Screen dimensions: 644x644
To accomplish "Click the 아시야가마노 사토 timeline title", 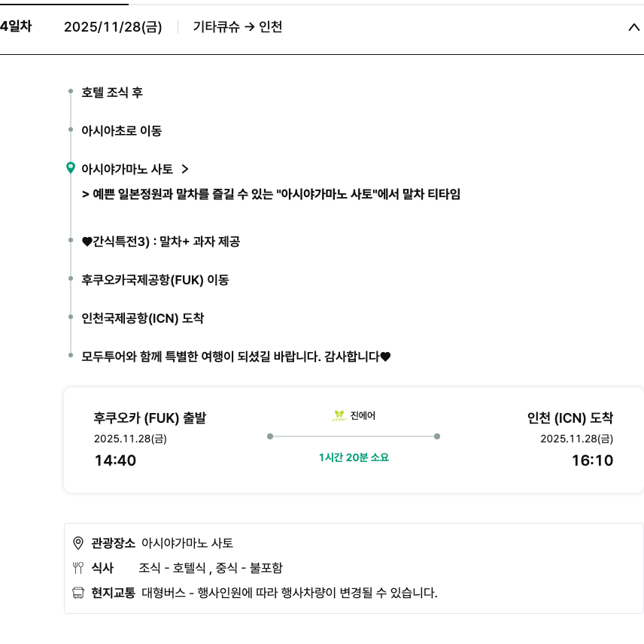I will pyautogui.click(x=127, y=169).
